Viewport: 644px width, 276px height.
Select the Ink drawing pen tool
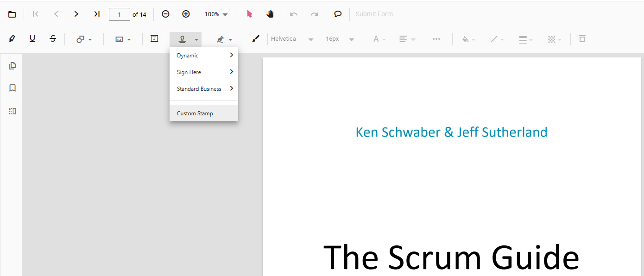(x=256, y=39)
